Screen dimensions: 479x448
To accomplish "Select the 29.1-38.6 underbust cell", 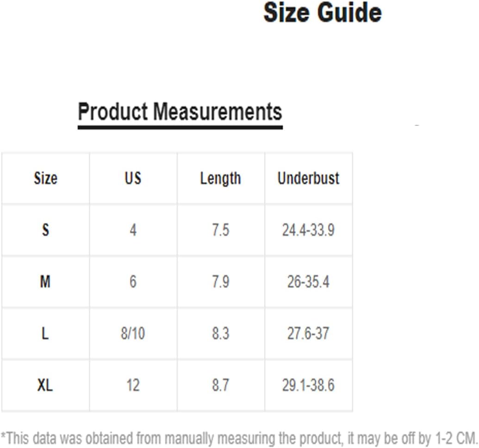I will point(308,385).
